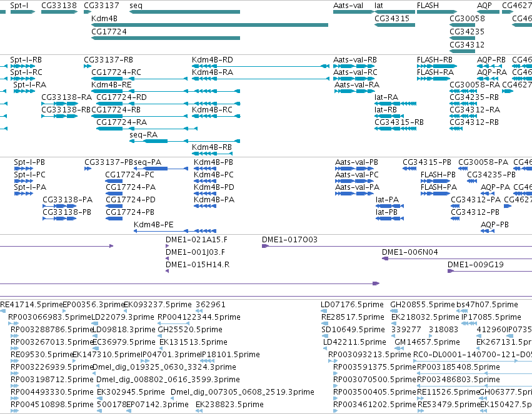This screenshot has height=414, width=532.
Task: Select protein Aats-val-PC label
Action: pyautogui.click(x=356, y=175)
